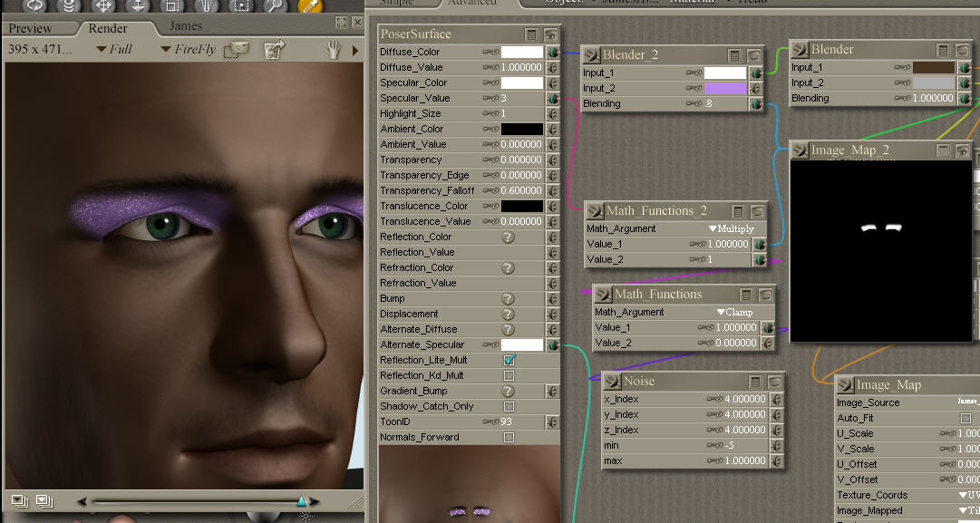980x523 pixels.
Task: Switch to the James tab
Action: [186, 27]
